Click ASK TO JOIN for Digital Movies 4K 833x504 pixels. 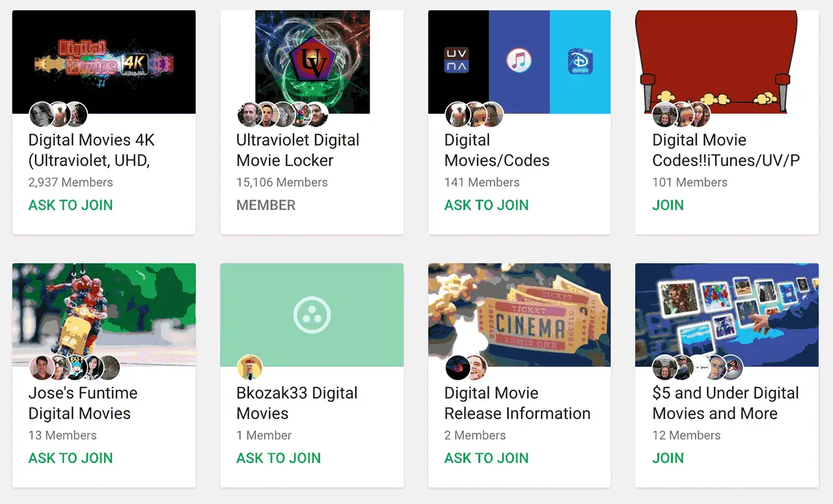coord(70,205)
